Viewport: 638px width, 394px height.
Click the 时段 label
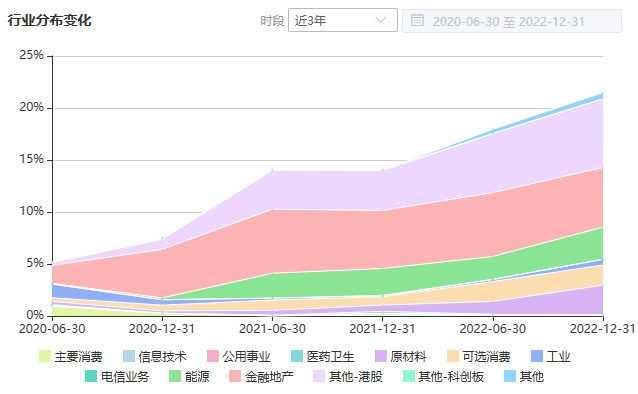click(x=272, y=21)
